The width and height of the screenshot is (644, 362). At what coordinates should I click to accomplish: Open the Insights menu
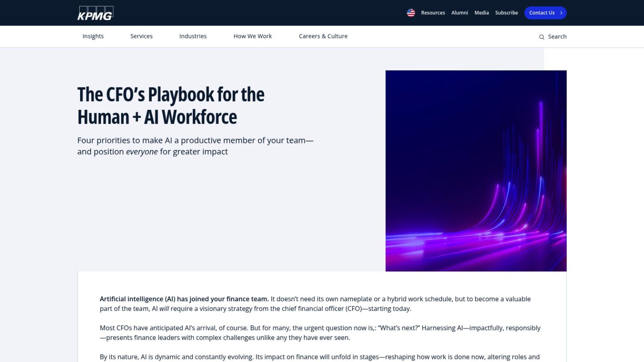[93, 36]
